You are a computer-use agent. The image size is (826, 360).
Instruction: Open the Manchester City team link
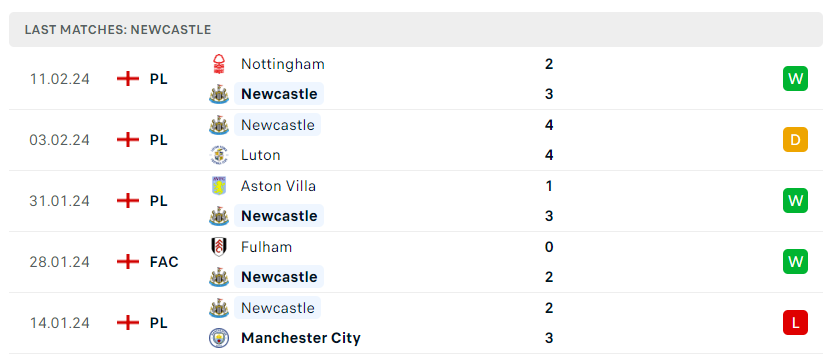(301, 338)
